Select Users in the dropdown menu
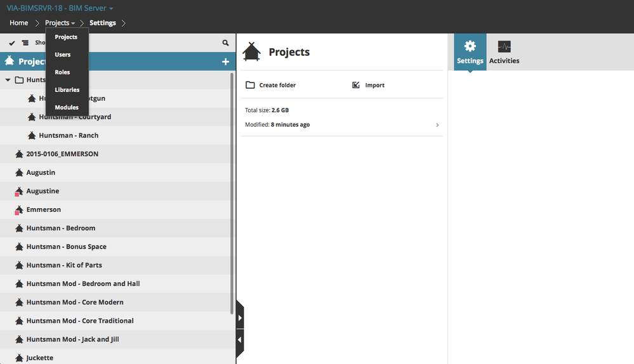This screenshot has height=364, width=634. 63,55
